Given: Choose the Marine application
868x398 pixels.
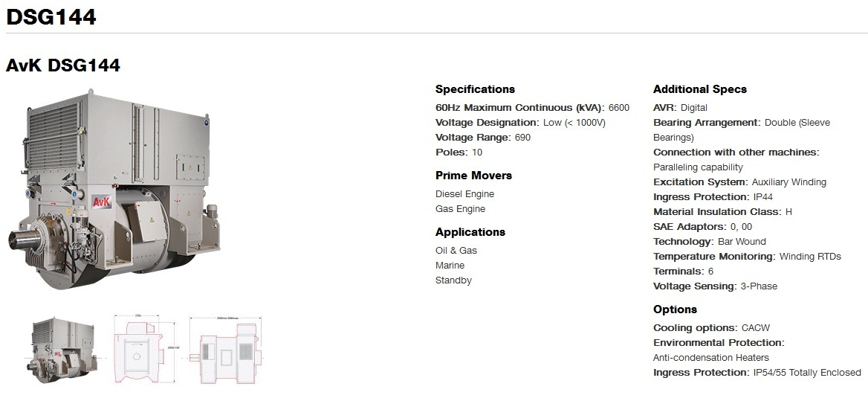Looking at the screenshot, I should click(450, 266).
